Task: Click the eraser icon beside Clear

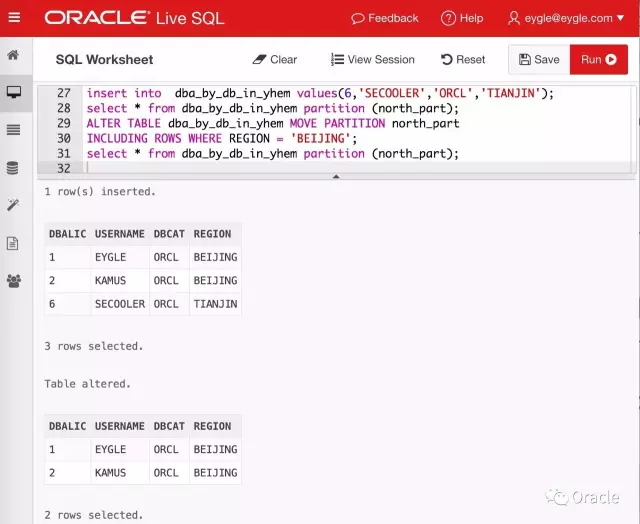Action: pyautogui.click(x=259, y=60)
